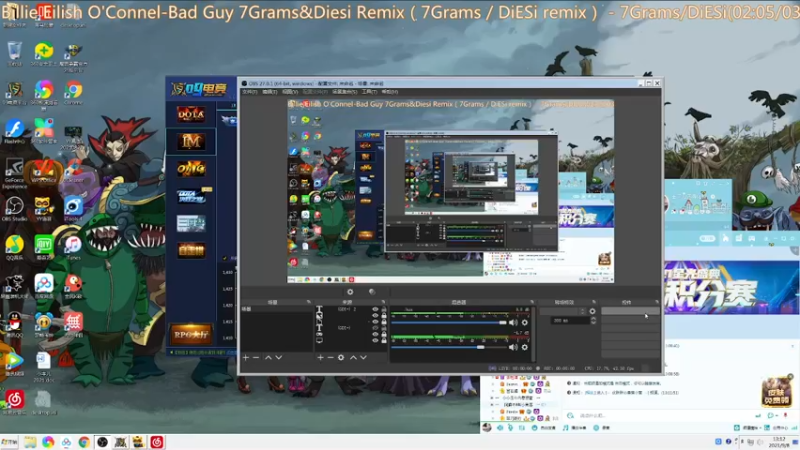Image resolution: width=800 pixels, height=450 pixels.
Task: Mute the first audio mixer channel speaker icon
Action: click(x=513, y=322)
